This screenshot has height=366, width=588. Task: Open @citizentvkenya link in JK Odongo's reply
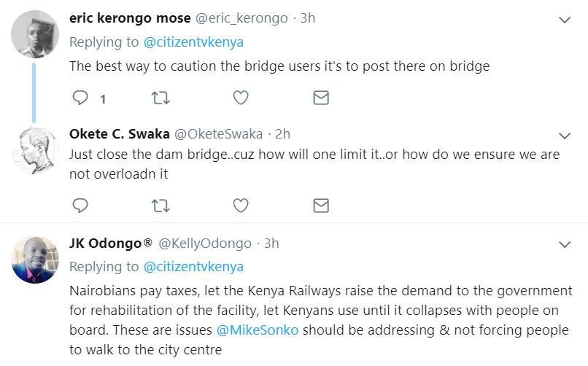tap(193, 266)
